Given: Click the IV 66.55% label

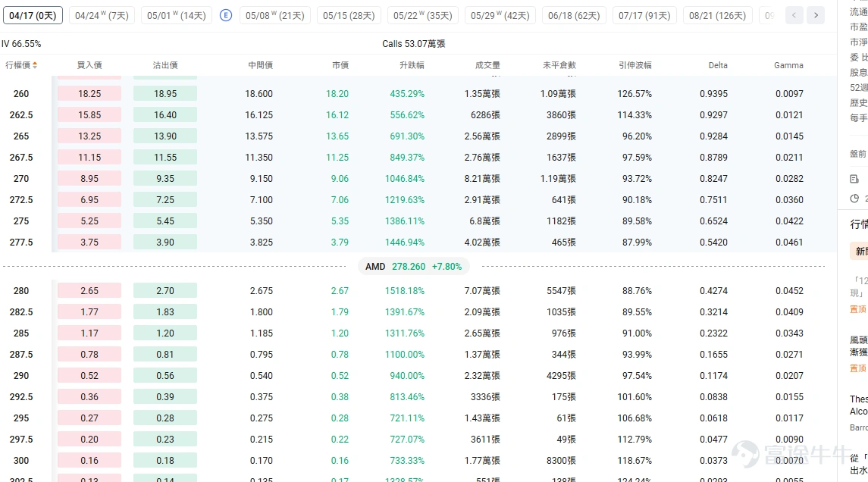Looking at the screenshot, I should pyautogui.click(x=21, y=44).
